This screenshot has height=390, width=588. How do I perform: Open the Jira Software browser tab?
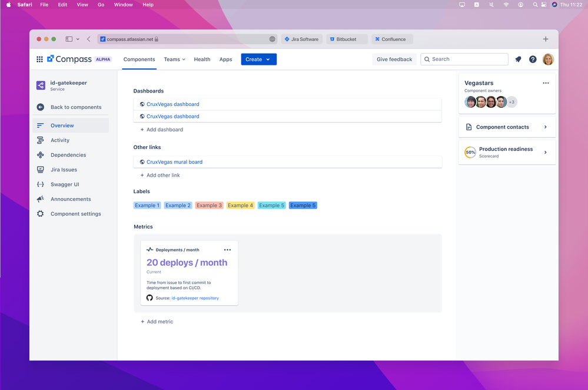tap(301, 39)
